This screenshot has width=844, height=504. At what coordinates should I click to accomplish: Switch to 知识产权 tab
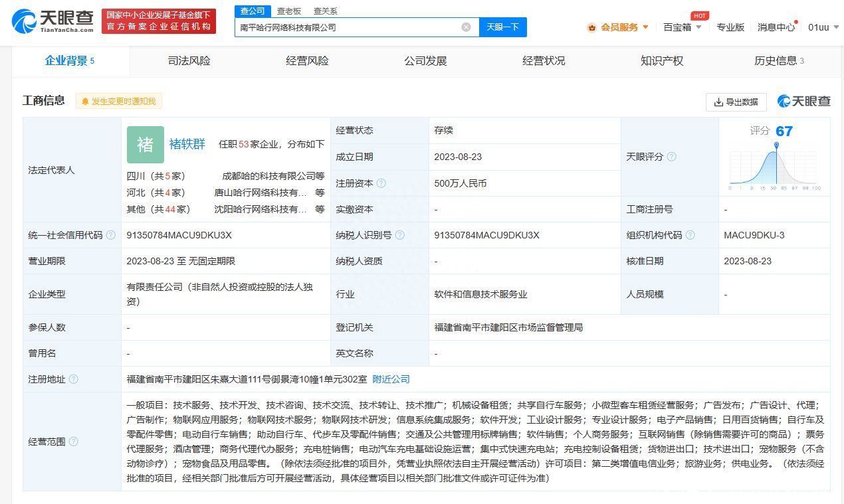661,61
